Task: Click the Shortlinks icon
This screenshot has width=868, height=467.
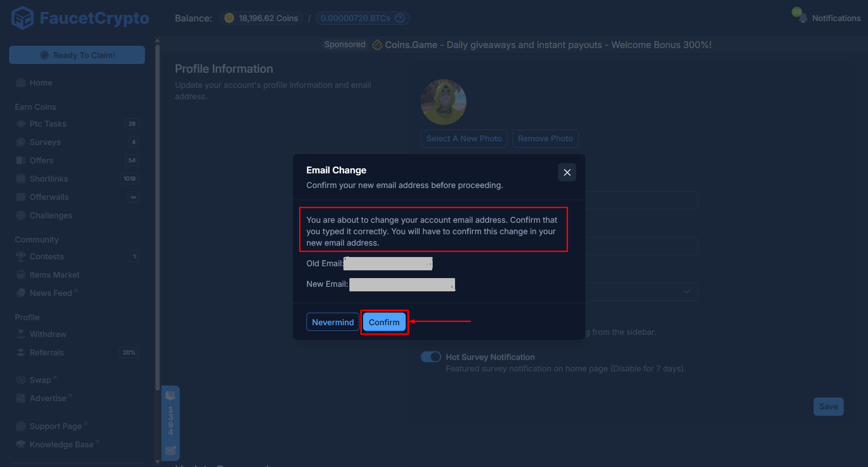Action: (21, 178)
